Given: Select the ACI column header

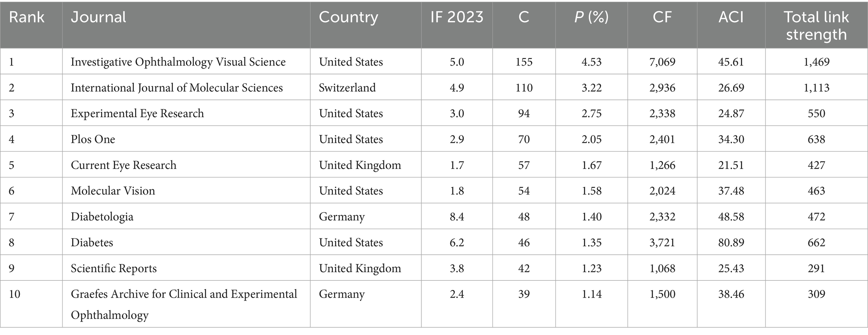Looking at the screenshot, I should pyautogui.click(x=731, y=17).
